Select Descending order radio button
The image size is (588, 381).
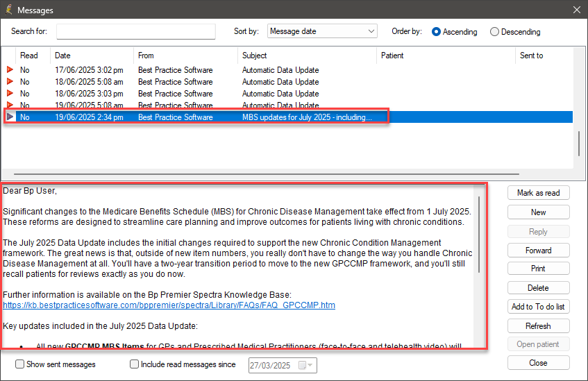pyautogui.click(x=494, y=32)
